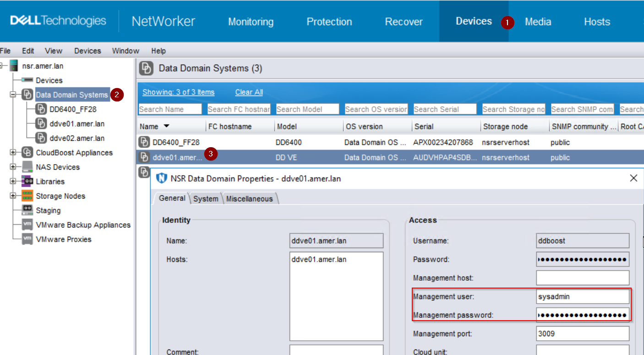
Task: Go to the Recover section
Action: [404, 22]
